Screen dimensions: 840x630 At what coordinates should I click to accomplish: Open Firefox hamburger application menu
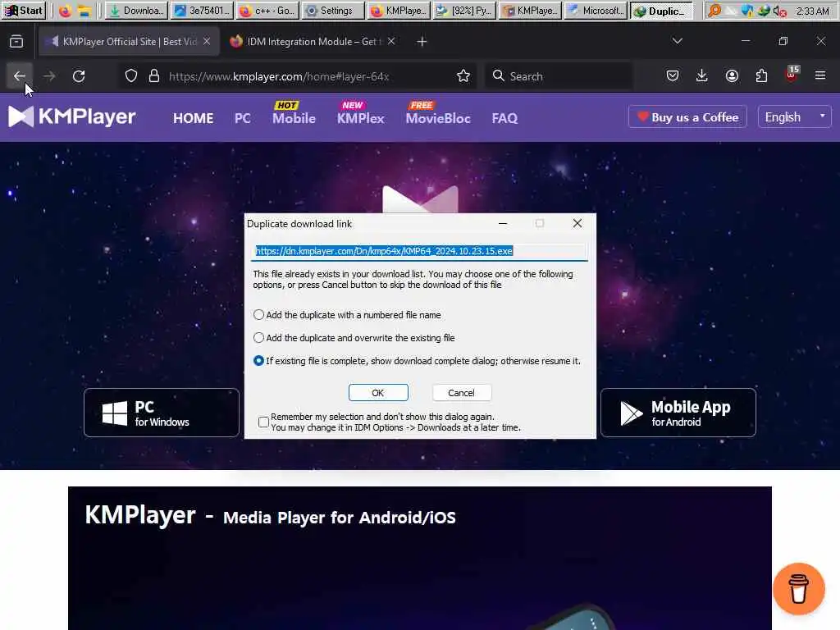point(820,75)
